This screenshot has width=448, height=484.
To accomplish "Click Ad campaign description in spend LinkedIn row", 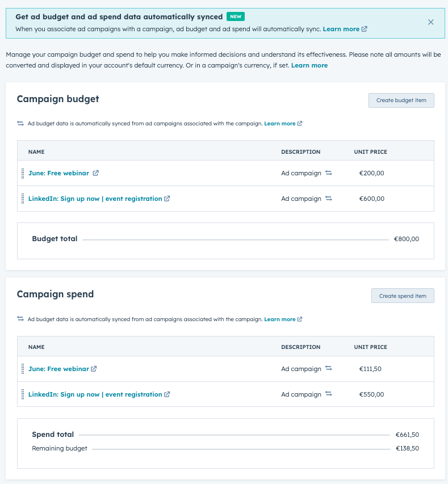I will click(302, 394).
